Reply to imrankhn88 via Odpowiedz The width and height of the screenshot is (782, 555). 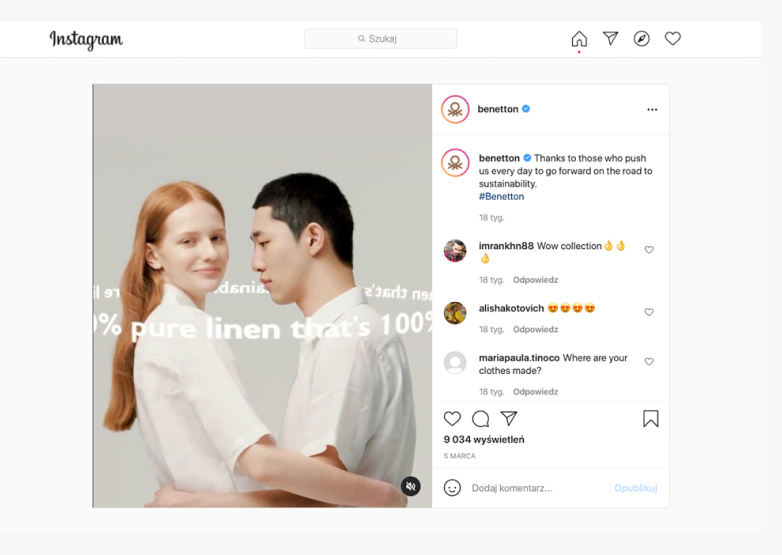tap(535, 280)
